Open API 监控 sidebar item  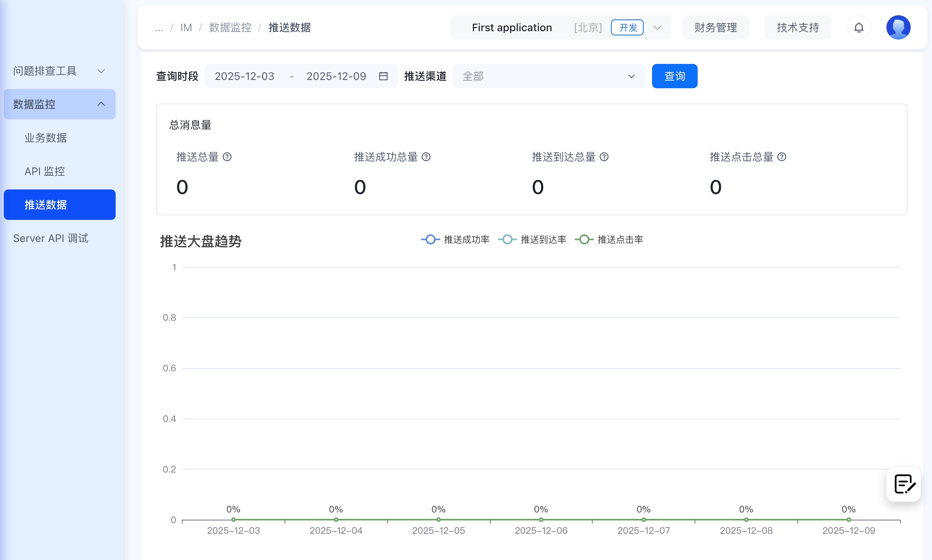coord(45,171)
